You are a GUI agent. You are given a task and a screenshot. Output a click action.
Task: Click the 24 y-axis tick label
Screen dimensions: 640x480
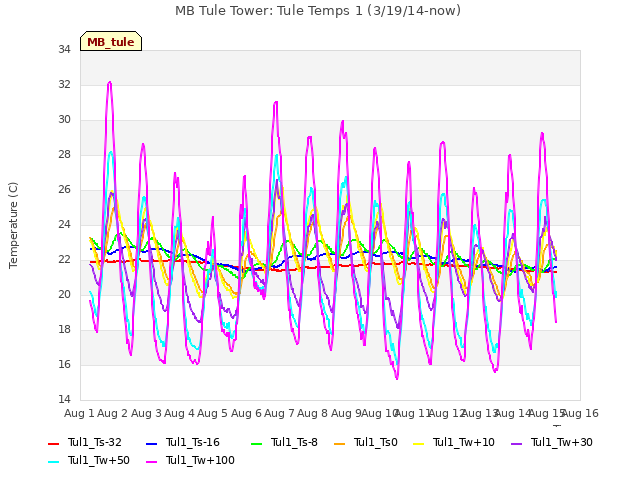pos(64,224)
